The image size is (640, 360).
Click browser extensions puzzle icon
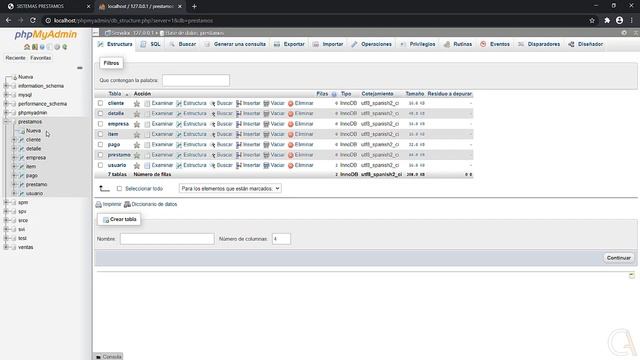click(x=607, y=20)
